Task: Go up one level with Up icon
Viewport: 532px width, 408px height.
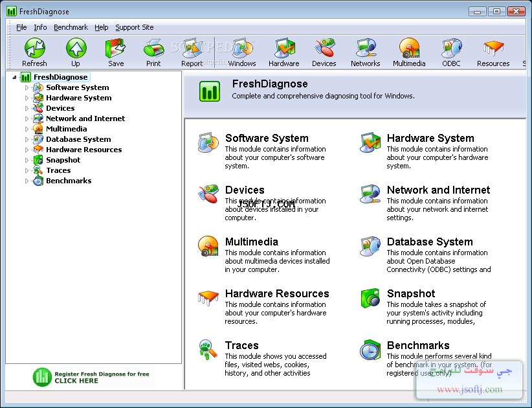Action: coord(76,48)
